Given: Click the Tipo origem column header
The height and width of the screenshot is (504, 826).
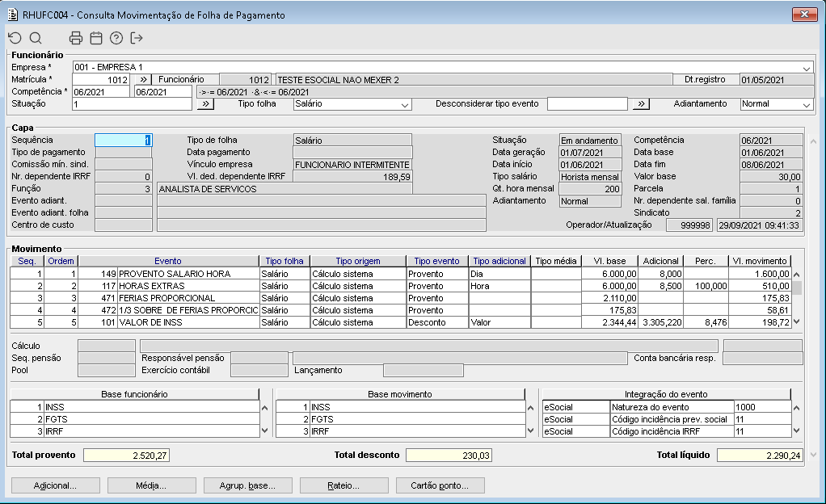Looking at the screenshot, I should (357, 261).
